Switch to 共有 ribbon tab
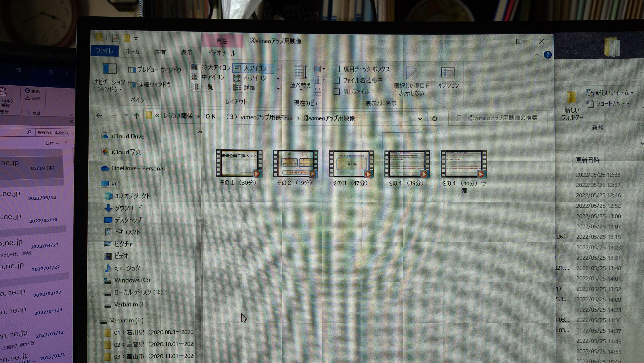This screenshot has height=363, width=644. pyautogui.click(x=160, y=52)
